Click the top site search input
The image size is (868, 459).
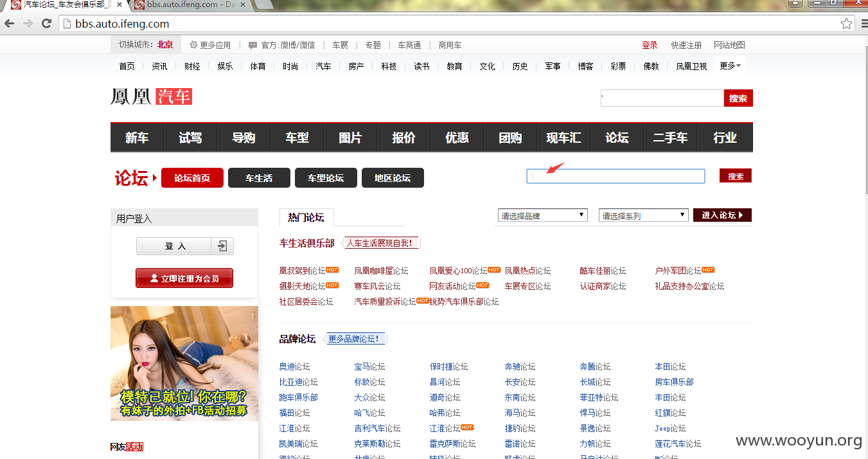[x=662, y=98]
